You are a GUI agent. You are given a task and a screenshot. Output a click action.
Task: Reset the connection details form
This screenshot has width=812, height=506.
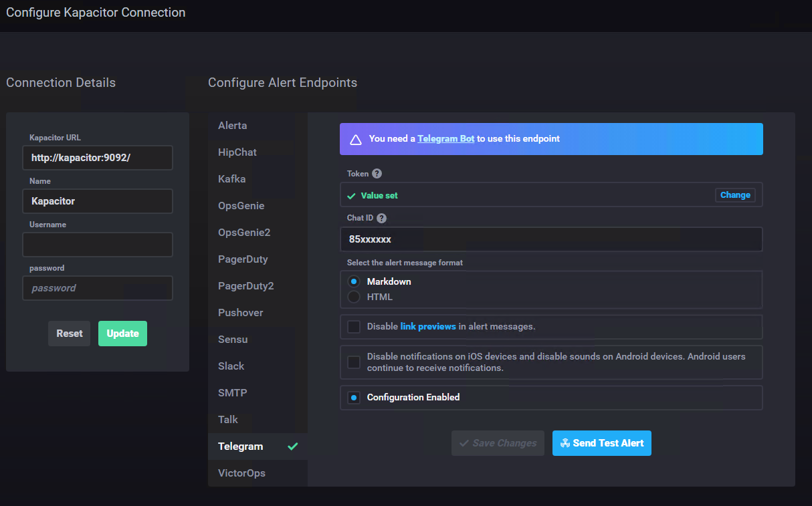pyautogui.click(x=70, y=334)
